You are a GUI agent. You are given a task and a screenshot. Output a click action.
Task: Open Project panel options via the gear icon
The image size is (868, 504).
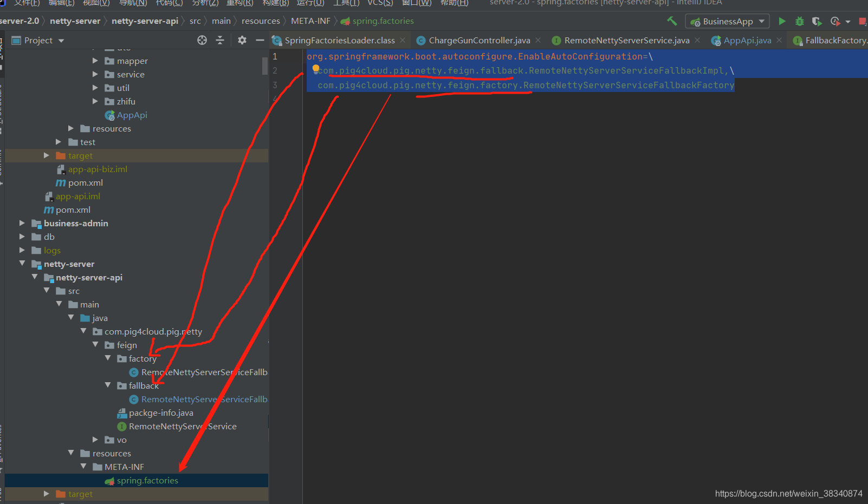242,40
